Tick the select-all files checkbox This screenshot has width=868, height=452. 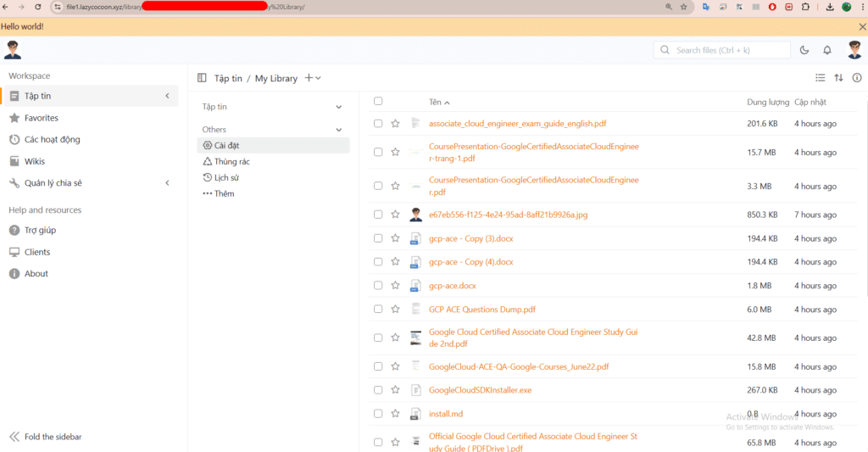pos(378,102)
